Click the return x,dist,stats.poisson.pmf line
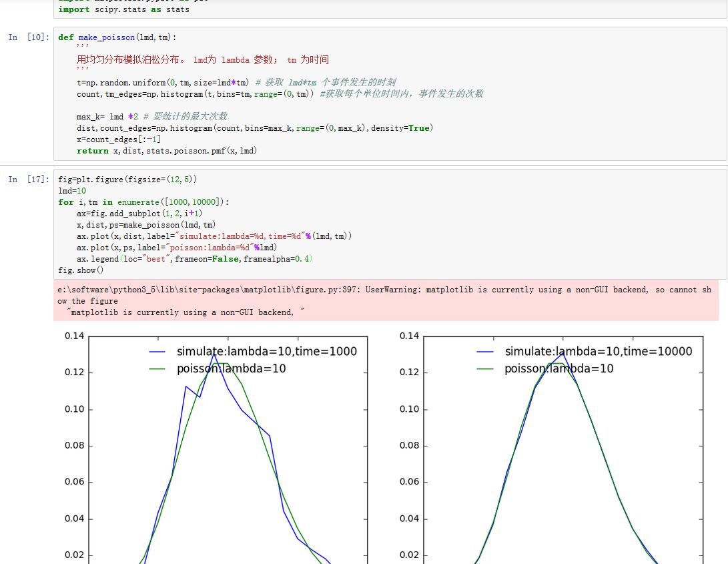Screen dimensions: 728x564 pos(167,151)
